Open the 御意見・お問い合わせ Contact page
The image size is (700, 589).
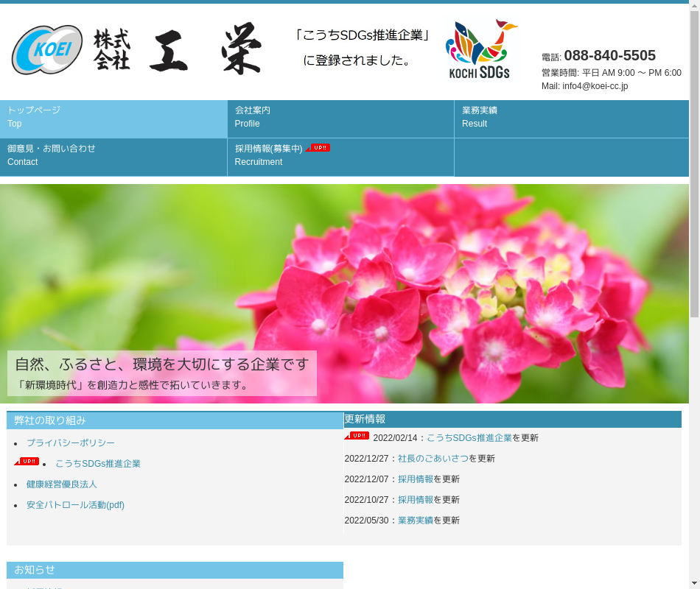click(x=113, y=158)
